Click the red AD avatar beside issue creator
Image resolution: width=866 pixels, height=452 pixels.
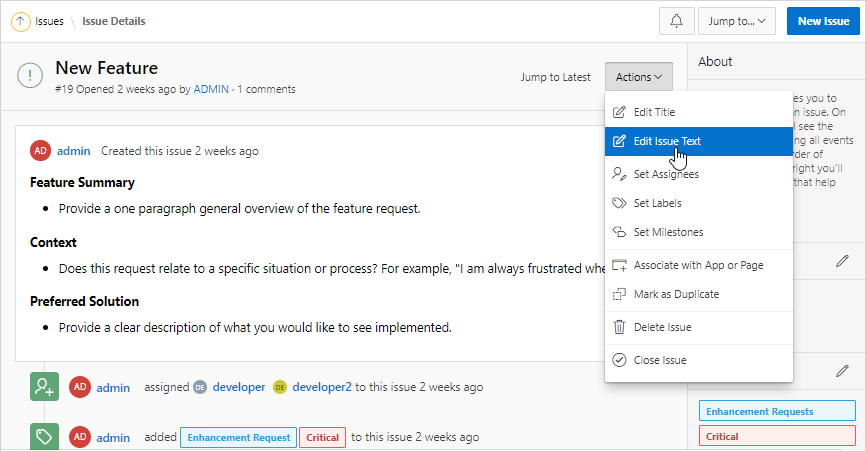(x=41, y=150)
